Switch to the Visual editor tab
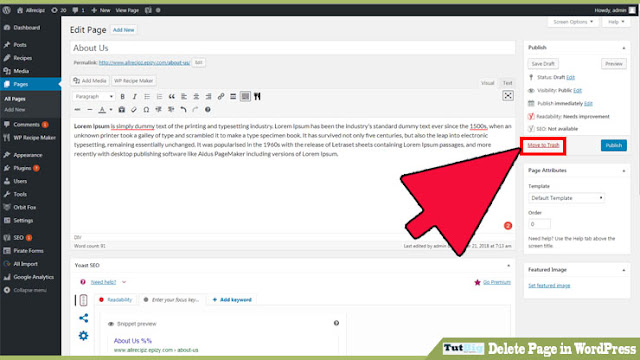The height and width of the screenshot is (360, 640). click(x=487, y=83)
